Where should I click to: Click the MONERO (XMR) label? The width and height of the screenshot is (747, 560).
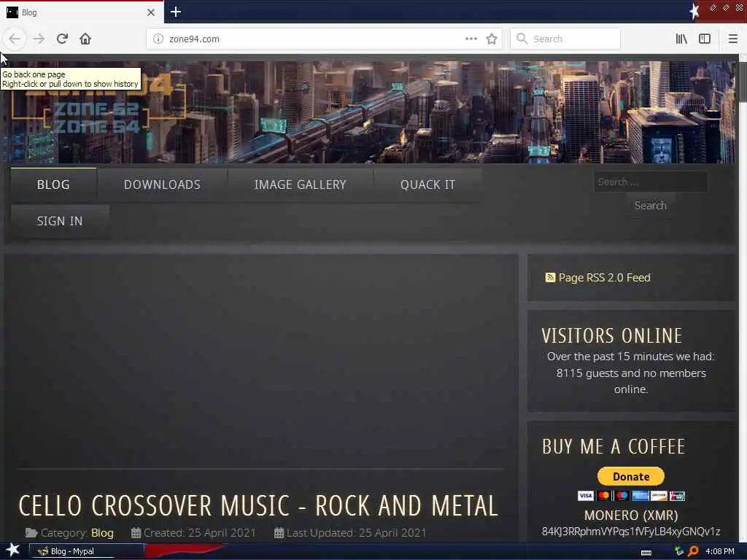point(631,516)
